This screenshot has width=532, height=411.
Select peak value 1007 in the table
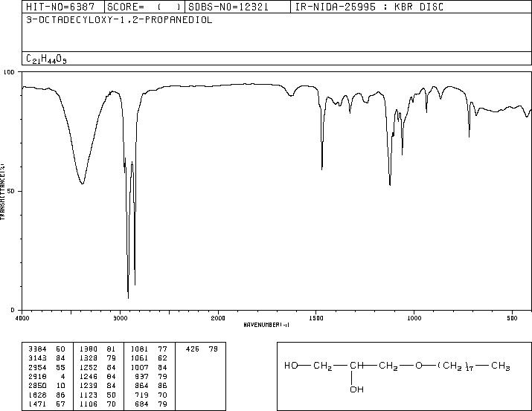(139, 368)
